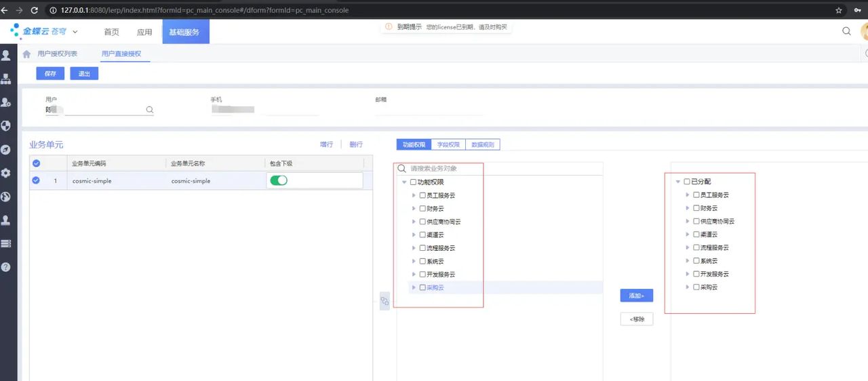Toggle the 包含下级 switch for cosmic-simple

(279, 180)
